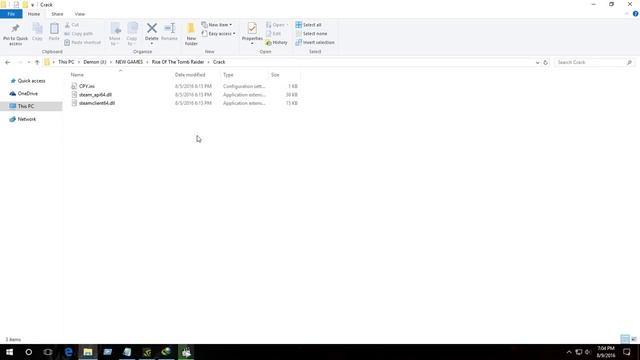Image resolution: width=640 pixels, height=360 pixels.
Task: Click Select none
Action: [x=311, y=33]
